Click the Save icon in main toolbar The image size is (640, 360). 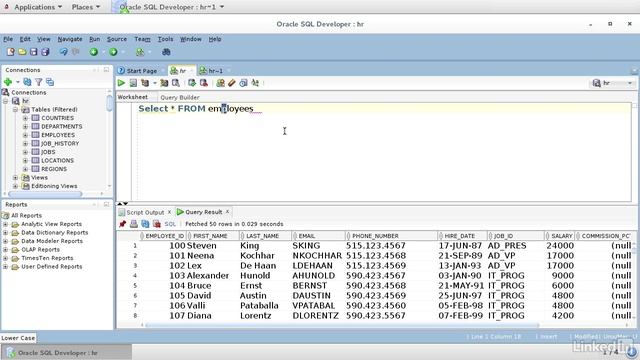[x=33, y=52]
